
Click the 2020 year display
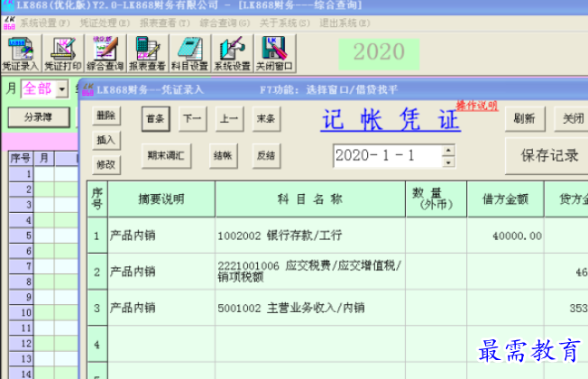(379, 52)
